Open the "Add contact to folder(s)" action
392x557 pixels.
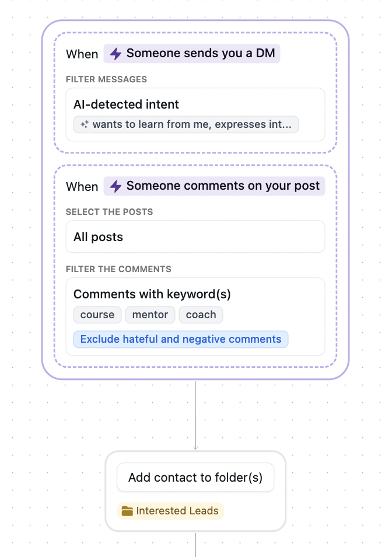point(195,477)
